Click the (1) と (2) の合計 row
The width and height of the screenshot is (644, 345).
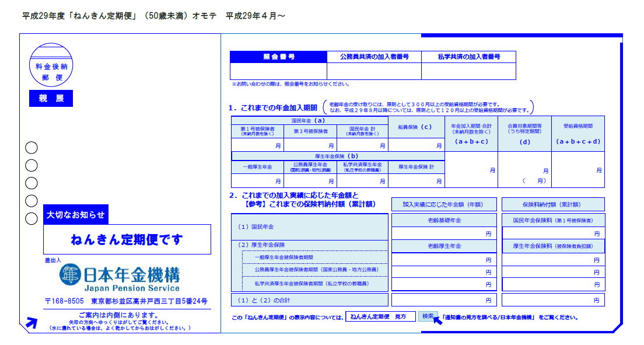coord(310,300)
